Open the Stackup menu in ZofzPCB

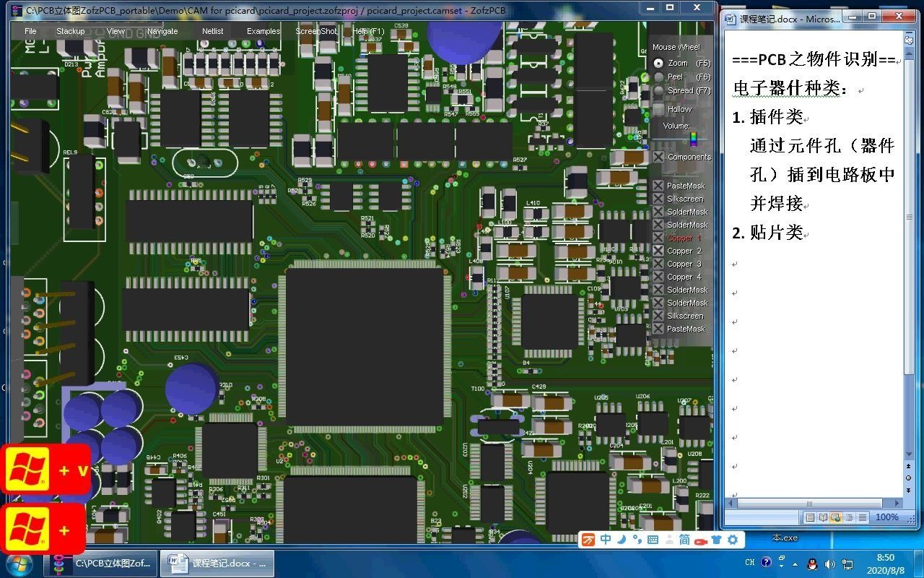pyautogui.click(x=70, y=31)
